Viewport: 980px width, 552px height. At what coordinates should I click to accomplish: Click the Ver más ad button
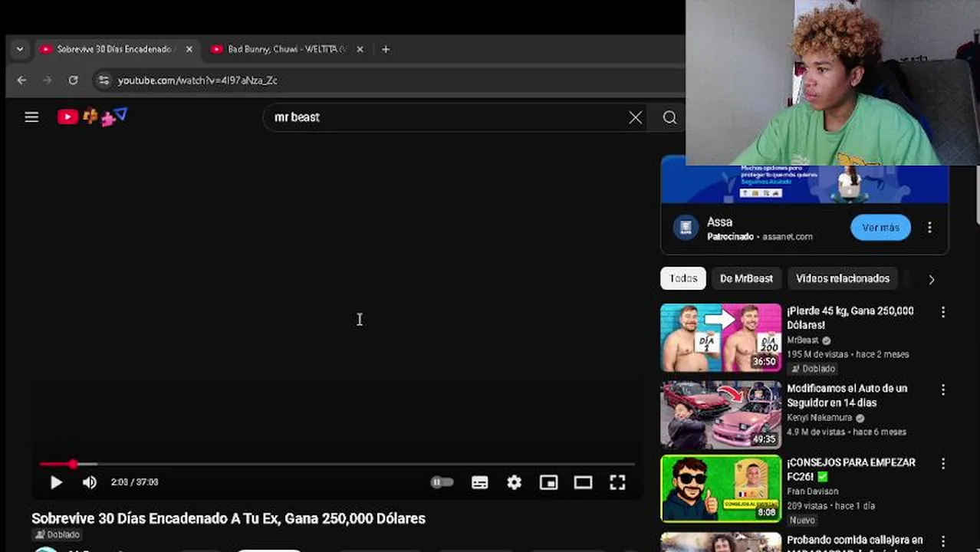point(880,228)
